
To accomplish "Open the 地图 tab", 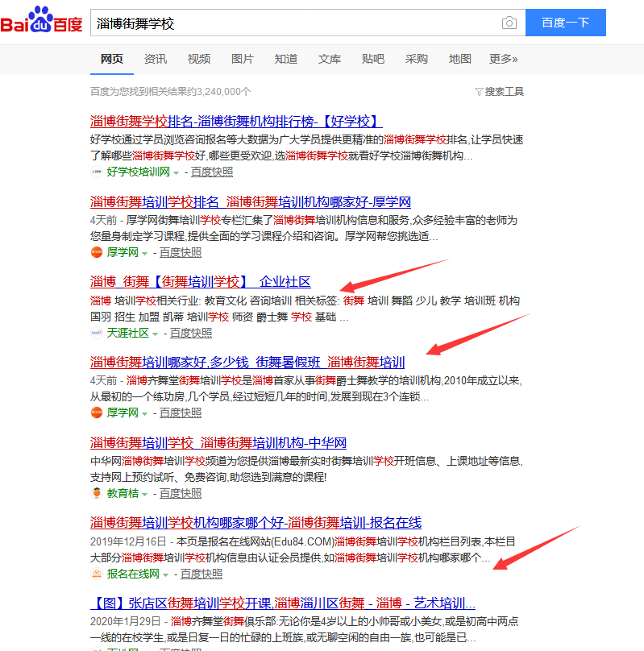I will pyautogui.click(x=459, y=59).
